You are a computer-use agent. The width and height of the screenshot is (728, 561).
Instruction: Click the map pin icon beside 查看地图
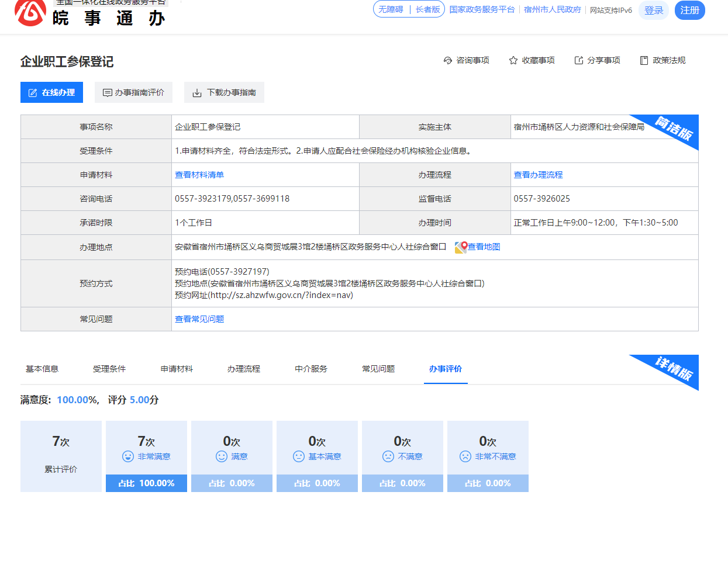point(461,247)
